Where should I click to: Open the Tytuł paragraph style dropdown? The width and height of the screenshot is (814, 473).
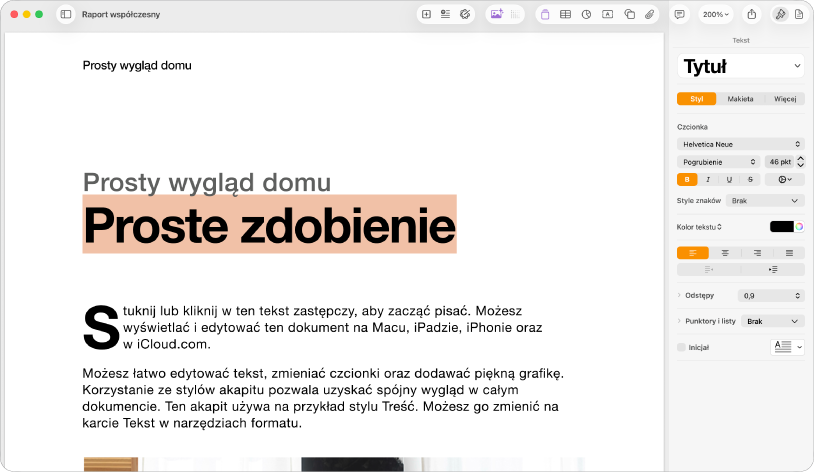[x=741, y=66]
